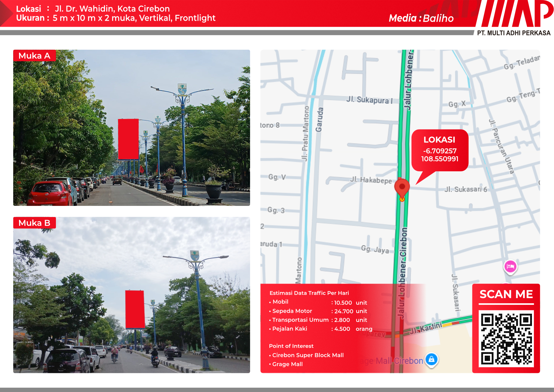Click the "Jl. Sukapura I" street label
The height and width of the screenshot is (392, 554).
coord(369,100)
